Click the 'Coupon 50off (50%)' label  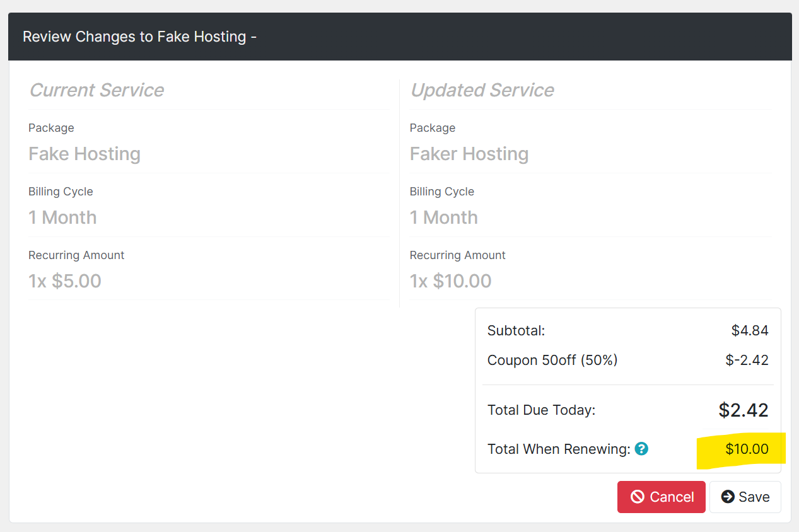coord(552,361)
